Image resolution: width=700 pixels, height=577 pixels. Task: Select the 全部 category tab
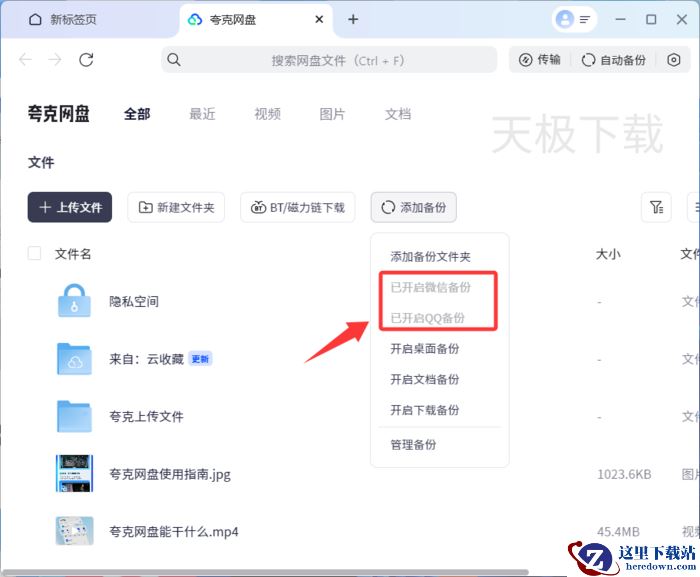tap(137, 114)
